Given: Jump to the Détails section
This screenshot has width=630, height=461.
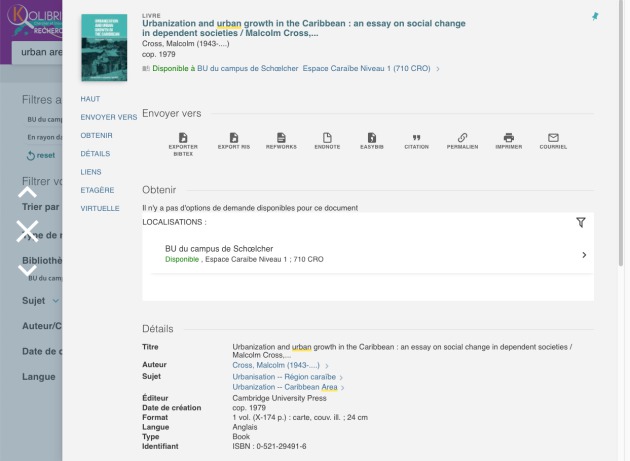Looking at the screenshot, I should tap(95, 154).
